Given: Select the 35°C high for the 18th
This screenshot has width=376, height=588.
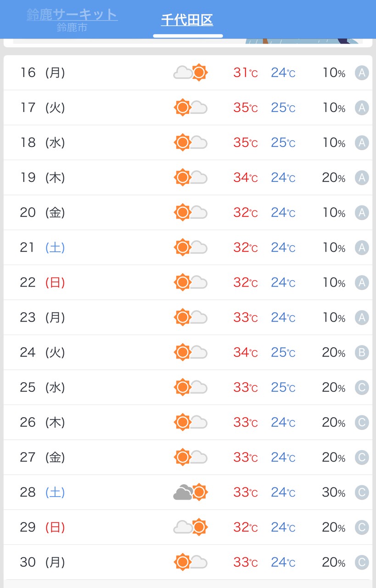Looking at the screenshot, I should 245,143.
